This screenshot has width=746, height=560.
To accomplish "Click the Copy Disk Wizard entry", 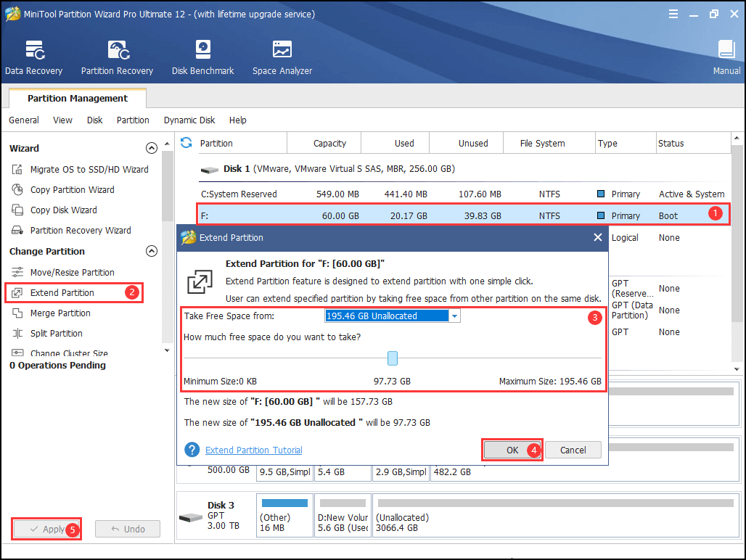I will click(54, 210).
